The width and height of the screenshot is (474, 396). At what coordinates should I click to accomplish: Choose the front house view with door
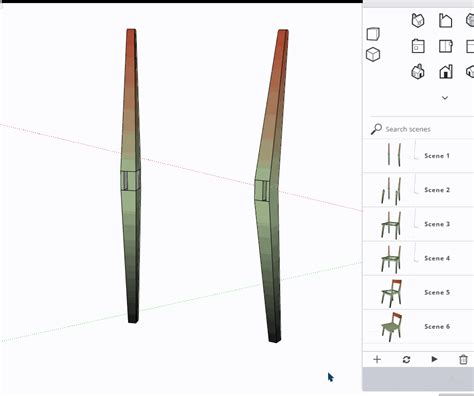(x=446, y=72)
